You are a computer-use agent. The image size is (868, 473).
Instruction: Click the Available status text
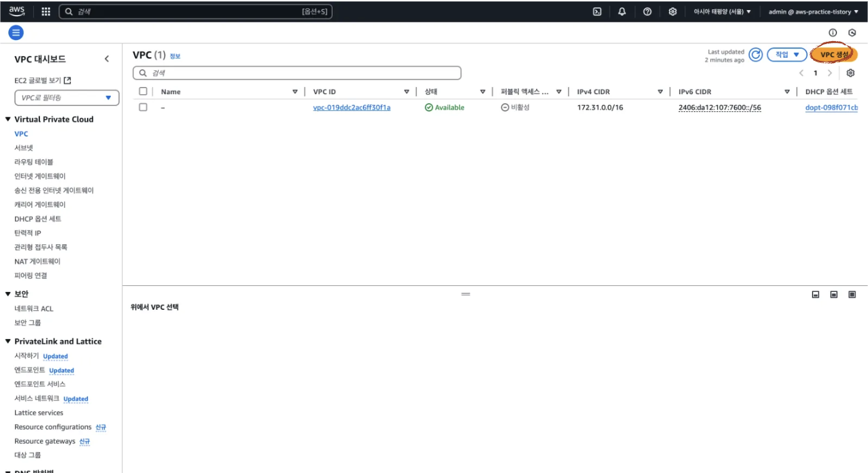click(x=449, y=108)
